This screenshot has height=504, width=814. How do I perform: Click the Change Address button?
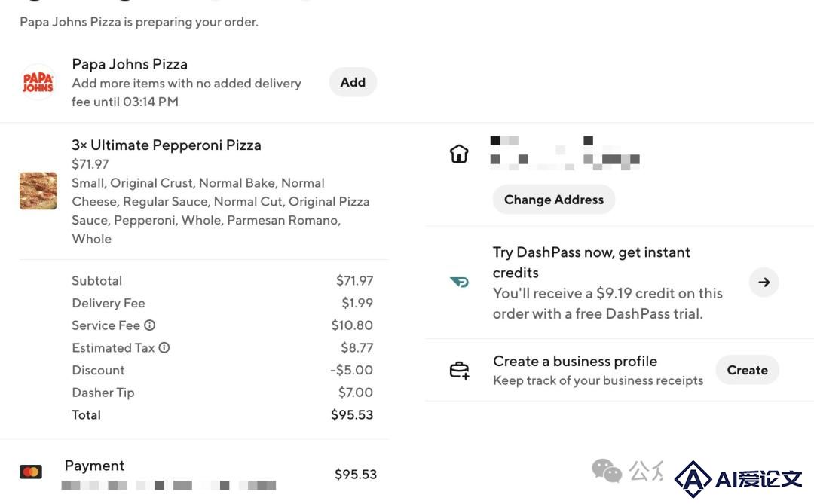(554, 200)
